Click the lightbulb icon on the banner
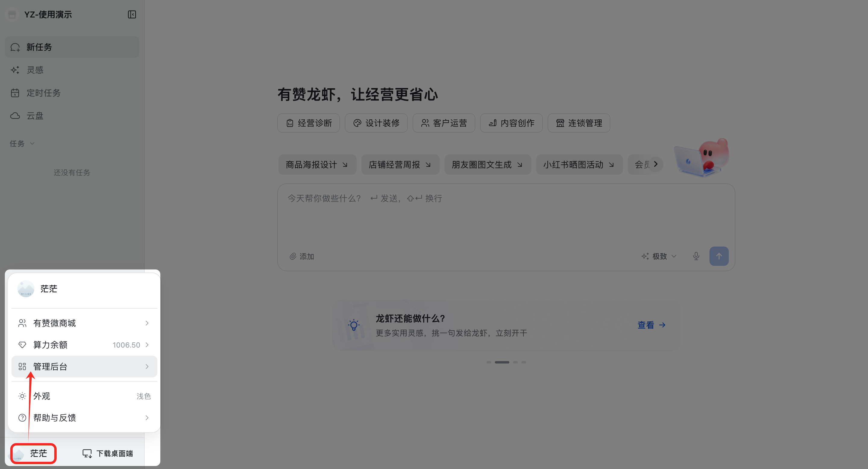Screen dimensions: 868x469 pos(354,325)
